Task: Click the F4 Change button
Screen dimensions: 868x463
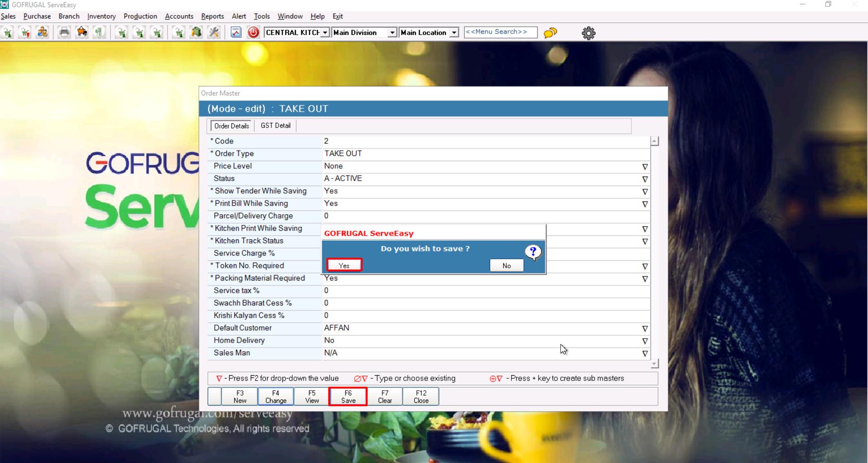Action: (x=276, y=396)
